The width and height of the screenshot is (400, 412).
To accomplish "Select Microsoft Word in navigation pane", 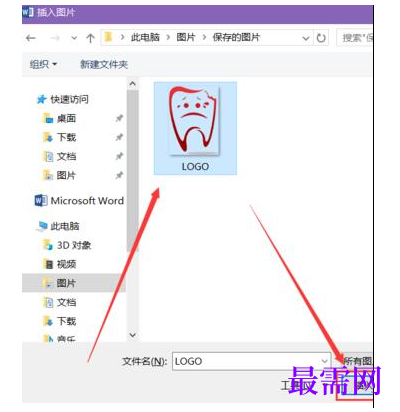I will click(x=79, y=201).
